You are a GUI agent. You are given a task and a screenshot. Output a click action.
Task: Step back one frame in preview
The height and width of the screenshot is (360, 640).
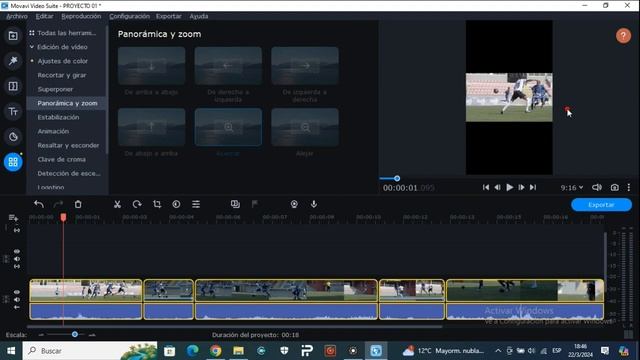coord(498,187)
